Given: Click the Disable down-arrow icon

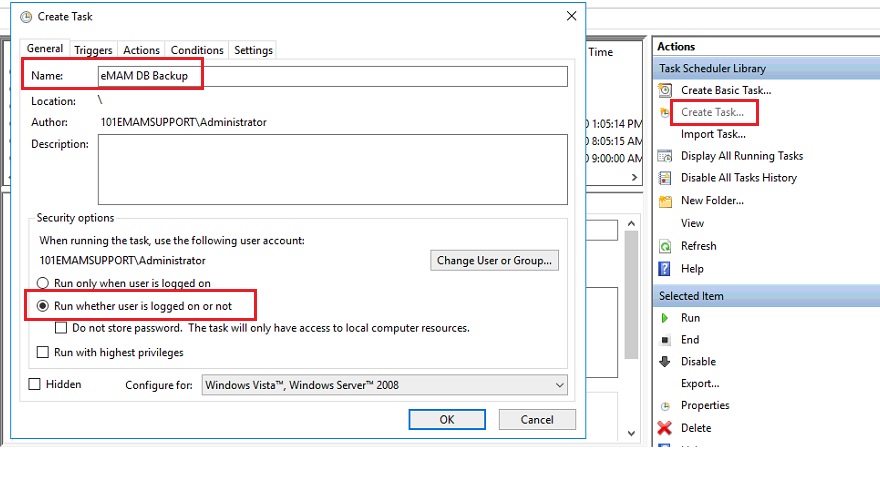Looking at the screenshot, I should click(665, 362).
